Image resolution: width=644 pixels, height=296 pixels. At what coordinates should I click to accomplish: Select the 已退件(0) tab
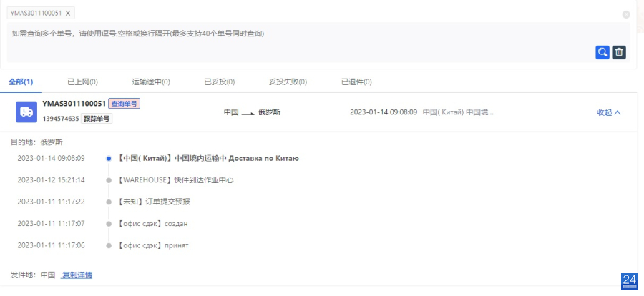tap(356, 82)
